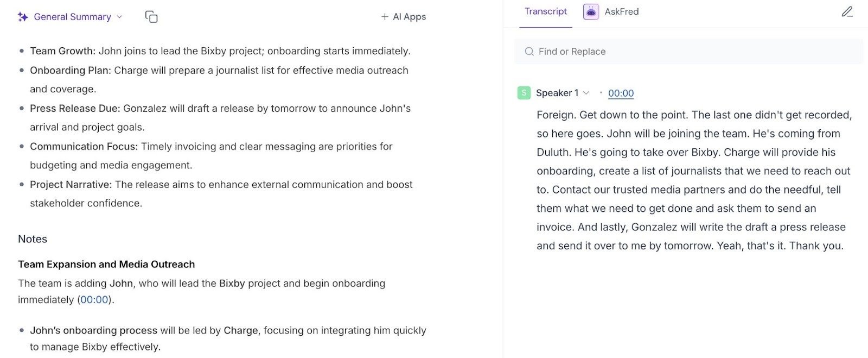Focus the Find or Replace field
868x358 pixels.
click(689, 52)
